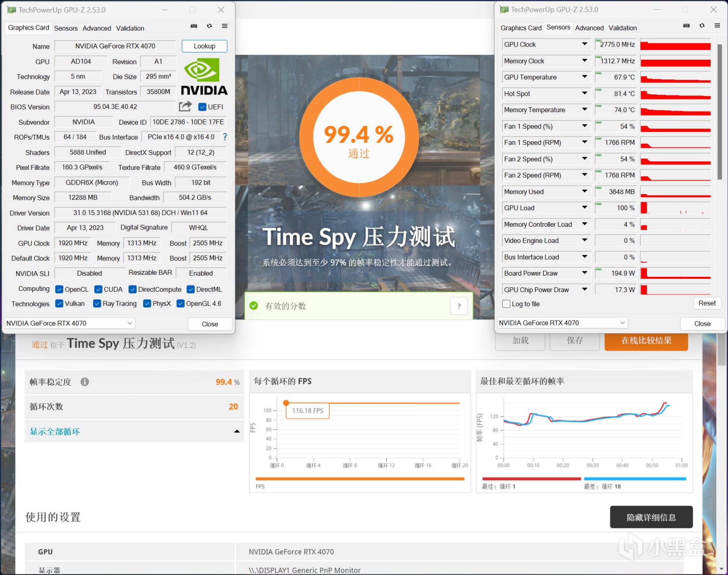The height and width of the screenshot is (575, 728).
Task: Open the GPU Clock sensor dropdown
Action: coord(585,44)
